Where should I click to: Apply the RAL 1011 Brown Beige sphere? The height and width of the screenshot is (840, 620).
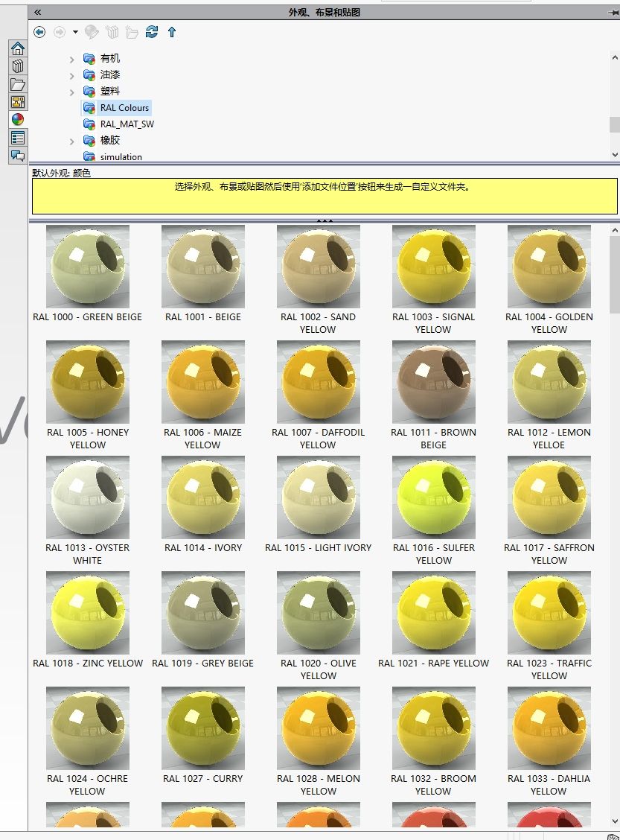(434, 382)
